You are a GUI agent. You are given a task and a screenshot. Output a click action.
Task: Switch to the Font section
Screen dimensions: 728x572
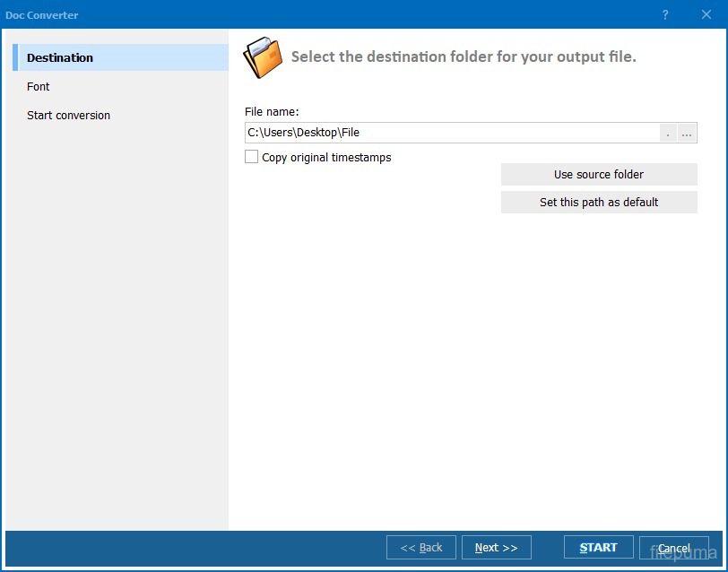pos(39,87)
